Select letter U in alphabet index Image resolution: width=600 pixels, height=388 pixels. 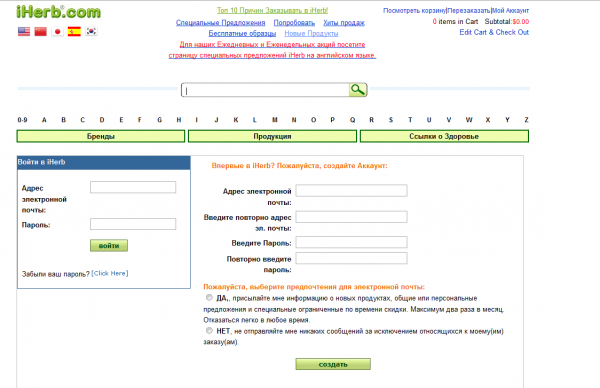tap(429, 120)
